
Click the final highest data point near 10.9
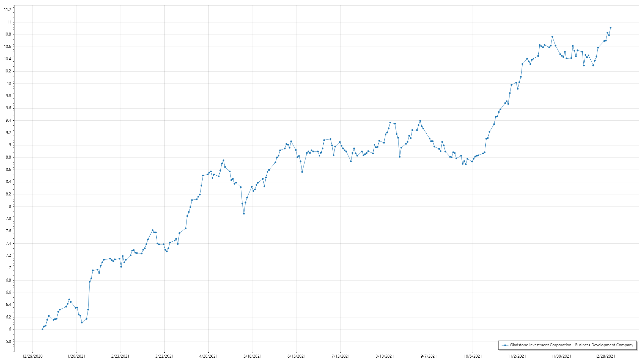(610, 28)
